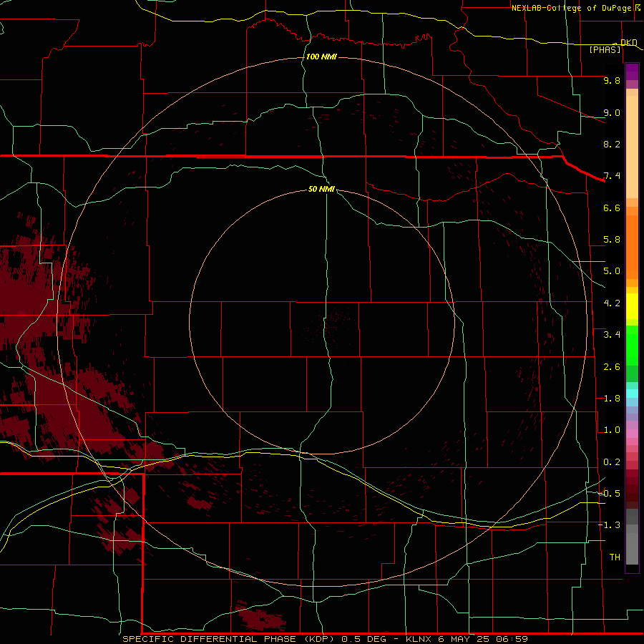Click the 50 NMI range ring label
The image size is (644, 644).
(321, 189)
